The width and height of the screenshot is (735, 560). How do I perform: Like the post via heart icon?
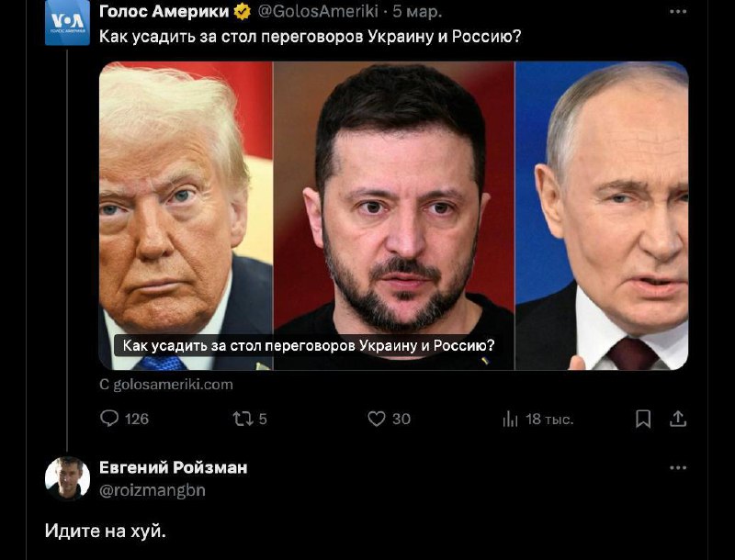pos(377,419)
